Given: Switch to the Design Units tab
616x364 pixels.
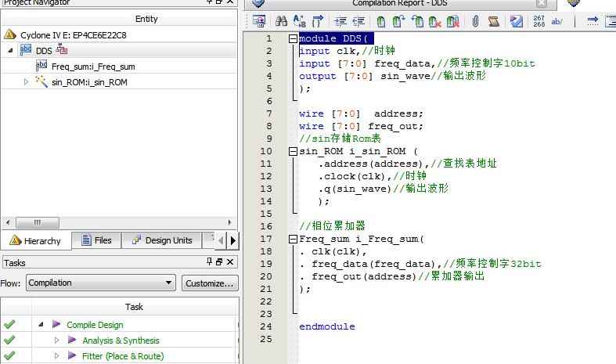Looking at the screenshot, I should 160,240.
